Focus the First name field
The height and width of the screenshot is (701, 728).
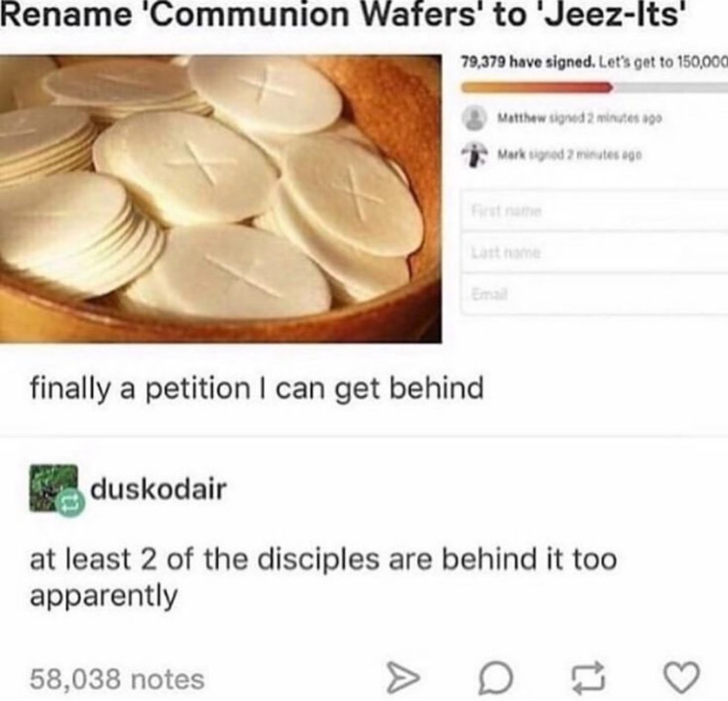click(x=594, y=210)
